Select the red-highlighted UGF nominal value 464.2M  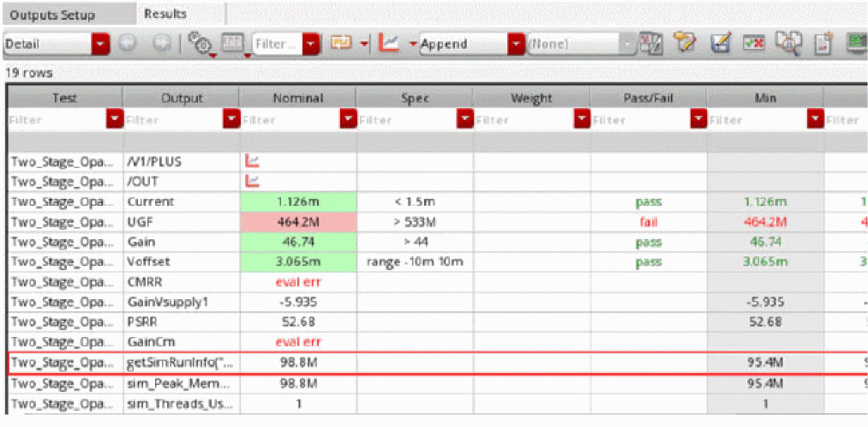click(x=297, y=221)
